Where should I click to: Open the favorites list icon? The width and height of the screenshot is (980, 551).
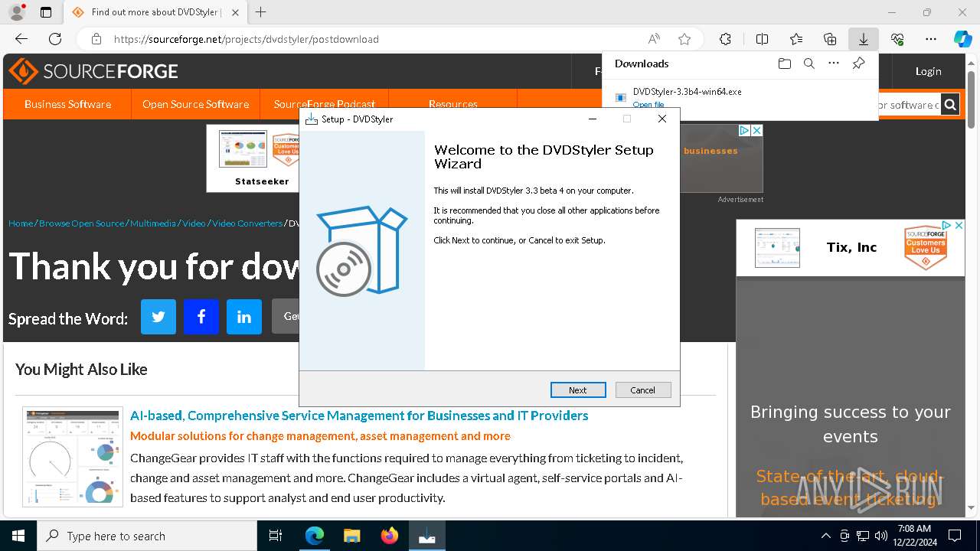pos(796,39)
